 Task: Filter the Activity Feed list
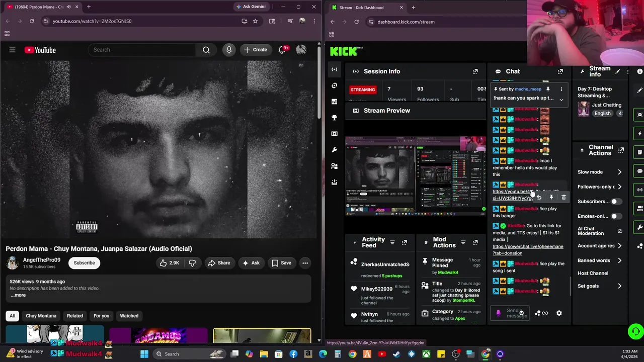pos(392,242)
